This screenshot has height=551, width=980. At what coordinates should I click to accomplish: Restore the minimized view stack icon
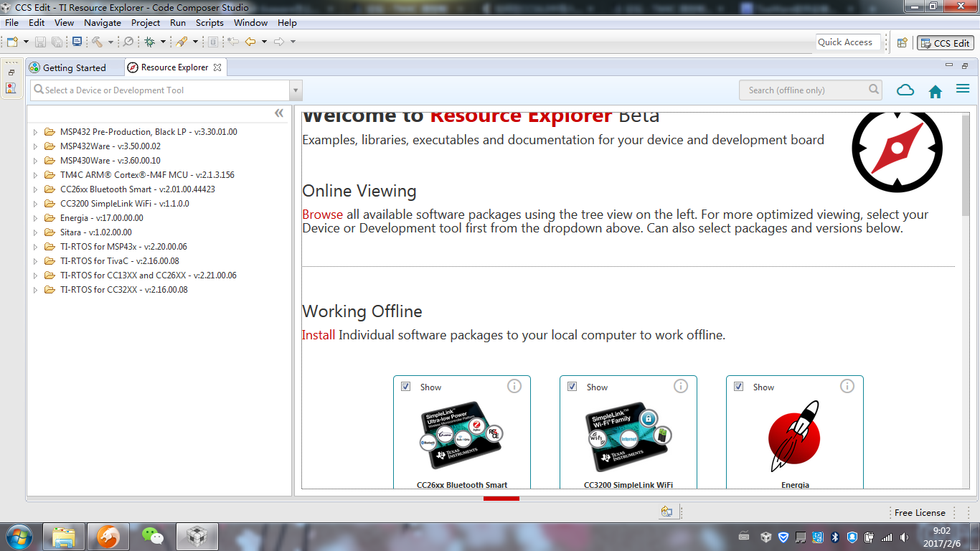pos(11,72)
